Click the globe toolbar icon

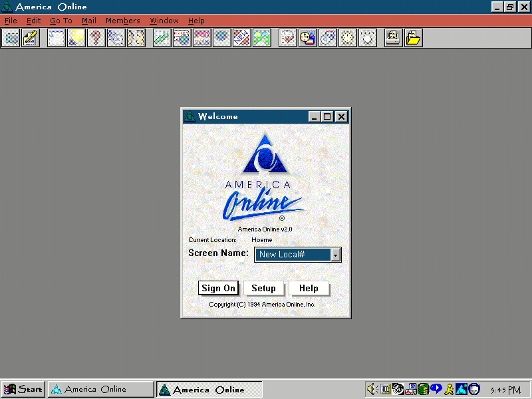coord(221,38)
